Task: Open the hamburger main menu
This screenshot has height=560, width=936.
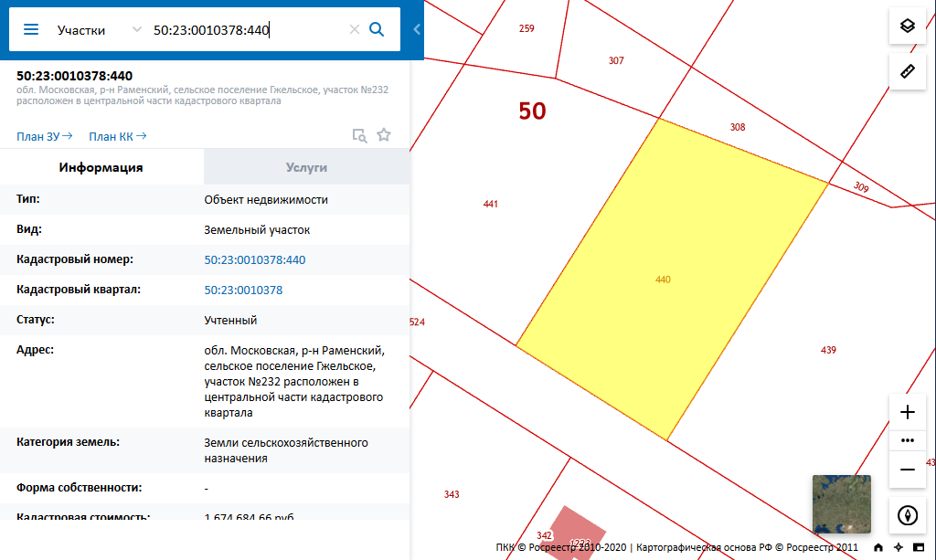Action: point(31,29)
